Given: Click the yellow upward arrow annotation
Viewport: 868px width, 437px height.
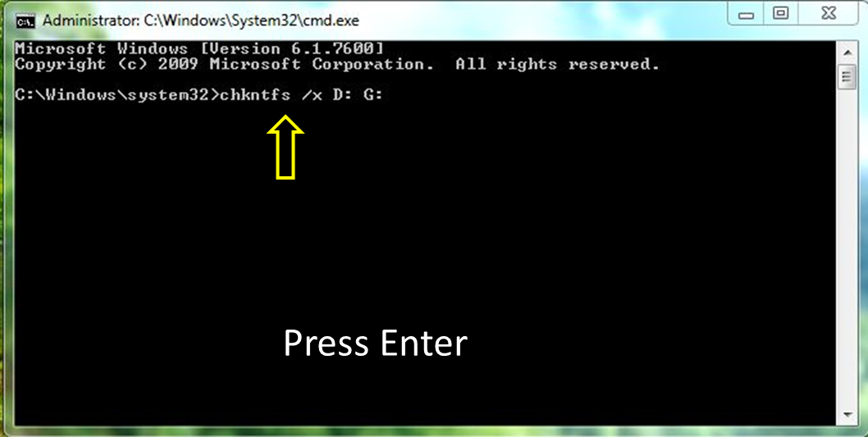Looking at the screenshot, I should coord(285,147).
